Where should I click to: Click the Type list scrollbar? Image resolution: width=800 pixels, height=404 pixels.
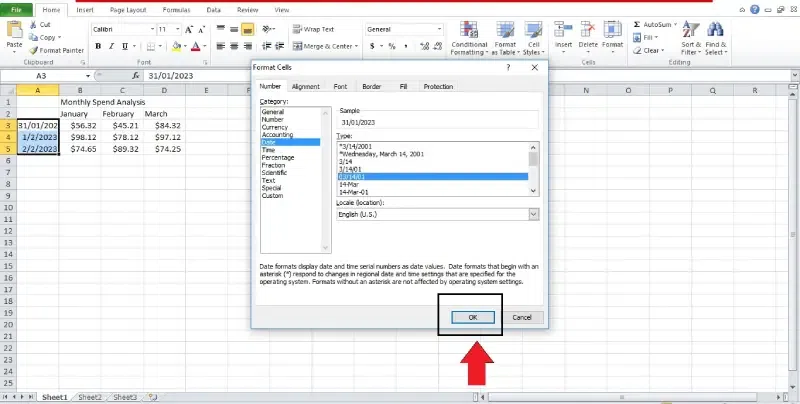click(x=533, y=169)
